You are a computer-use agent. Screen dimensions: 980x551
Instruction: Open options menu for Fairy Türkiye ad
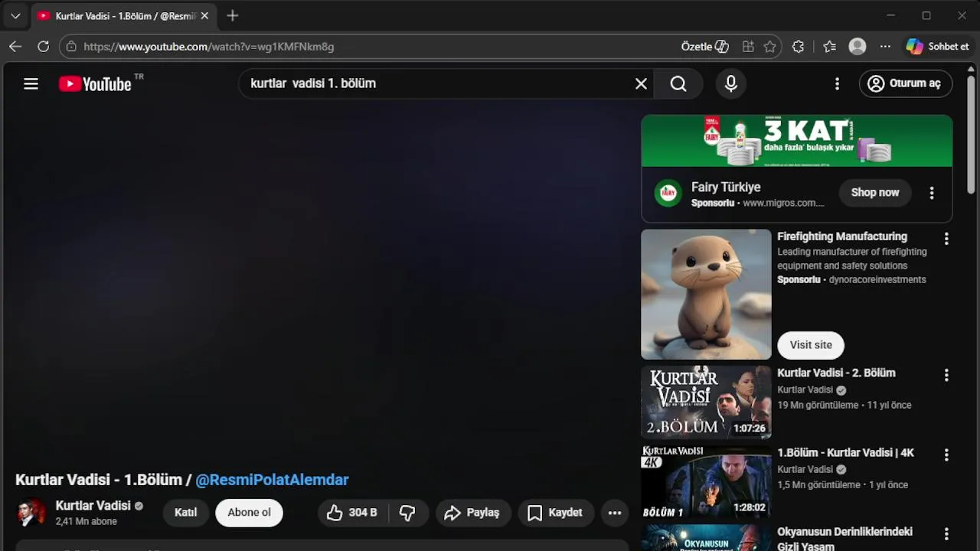click(x=932, y=194)
